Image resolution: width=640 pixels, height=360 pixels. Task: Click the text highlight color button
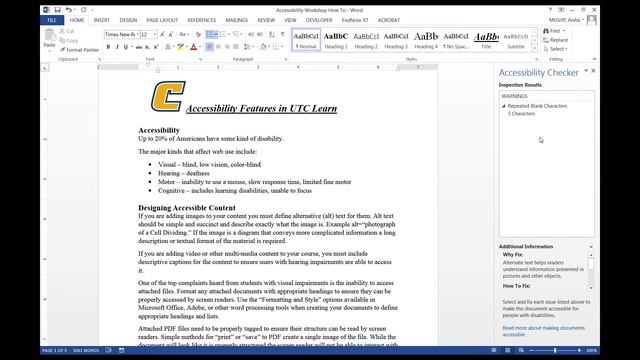click(180, 47)
